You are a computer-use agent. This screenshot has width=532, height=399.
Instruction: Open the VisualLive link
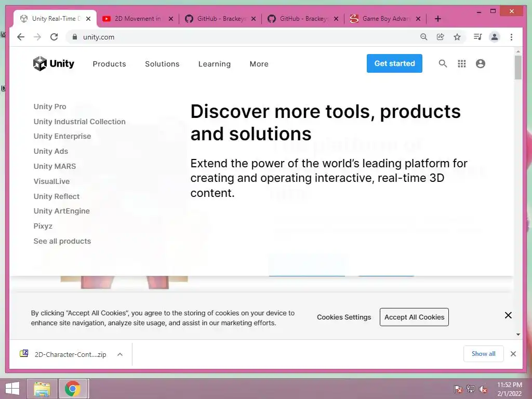point(51,181)
